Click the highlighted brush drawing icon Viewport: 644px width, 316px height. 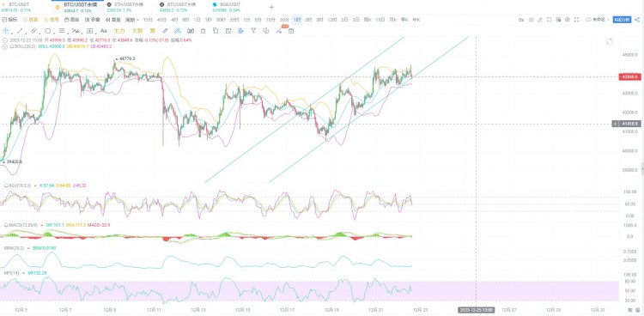pyautogui.click(x=178, y=31)
